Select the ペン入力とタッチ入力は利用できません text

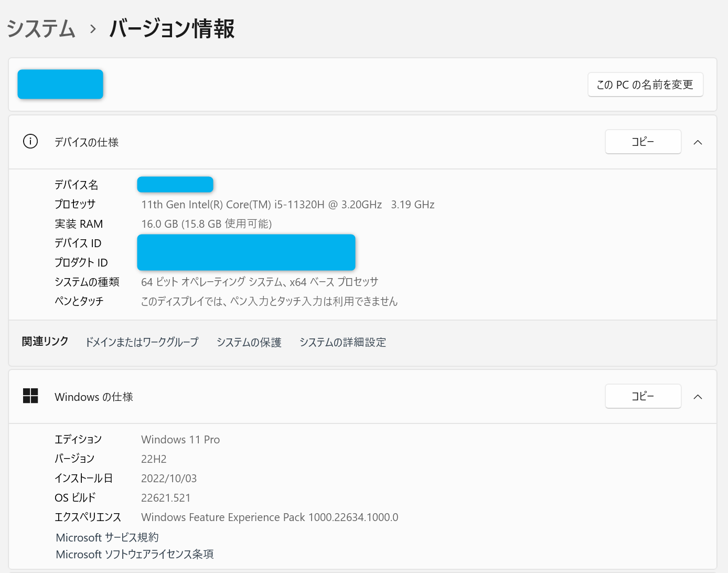269,301
